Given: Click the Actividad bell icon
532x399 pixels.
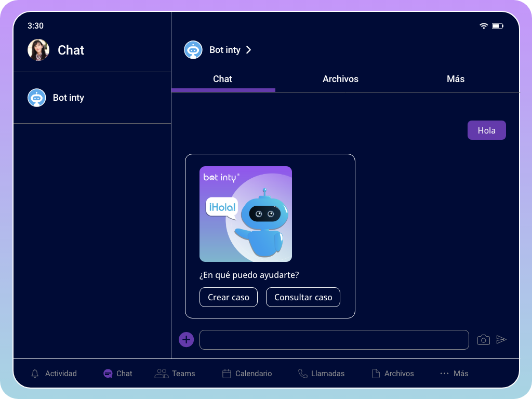Looking at the screenshot, I should pos(35,374).
